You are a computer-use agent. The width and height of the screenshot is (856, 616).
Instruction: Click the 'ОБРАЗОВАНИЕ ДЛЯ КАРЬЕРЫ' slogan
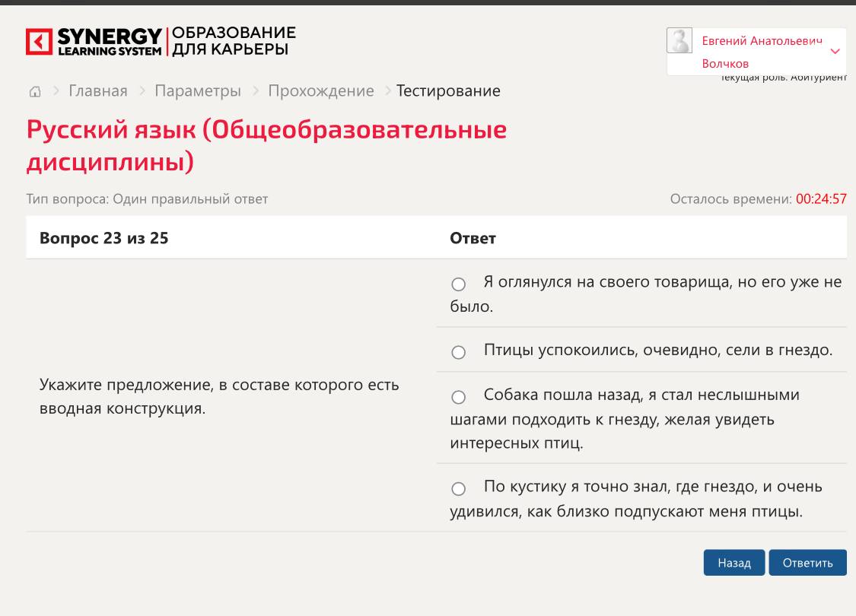[234, 41]
